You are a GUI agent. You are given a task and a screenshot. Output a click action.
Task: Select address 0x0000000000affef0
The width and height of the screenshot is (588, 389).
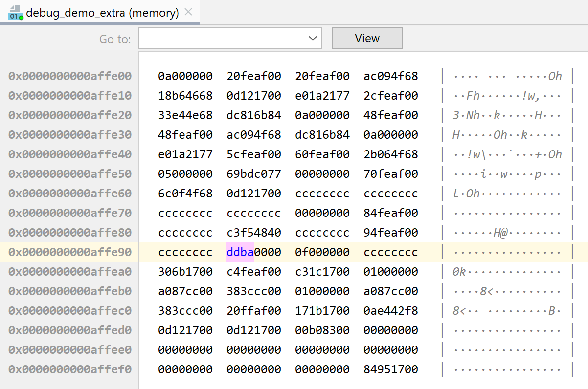[70, 369]
